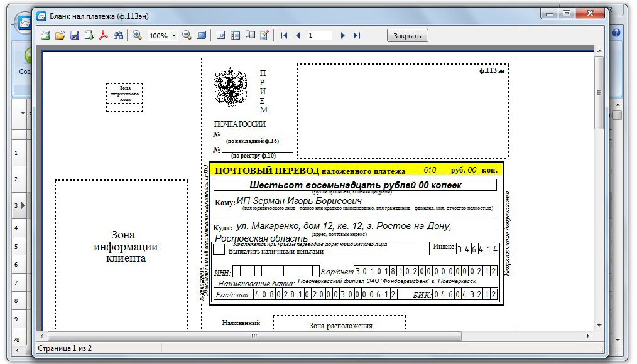Switch to full screen view
This screenshot has width=637, height=364.
202,35
